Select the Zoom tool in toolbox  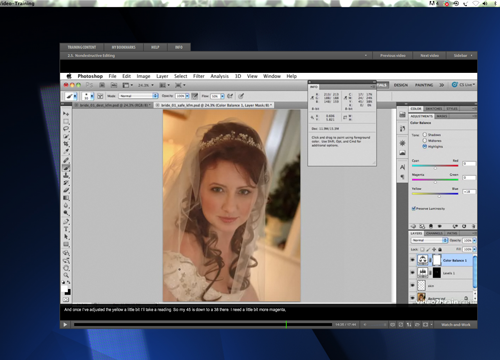click(66, 275)
